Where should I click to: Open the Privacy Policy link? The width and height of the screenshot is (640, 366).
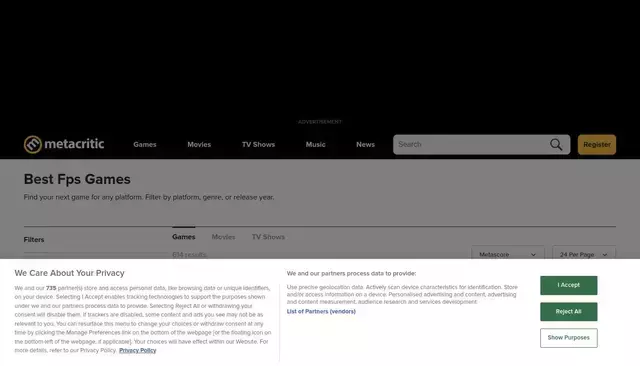(138, 350)
